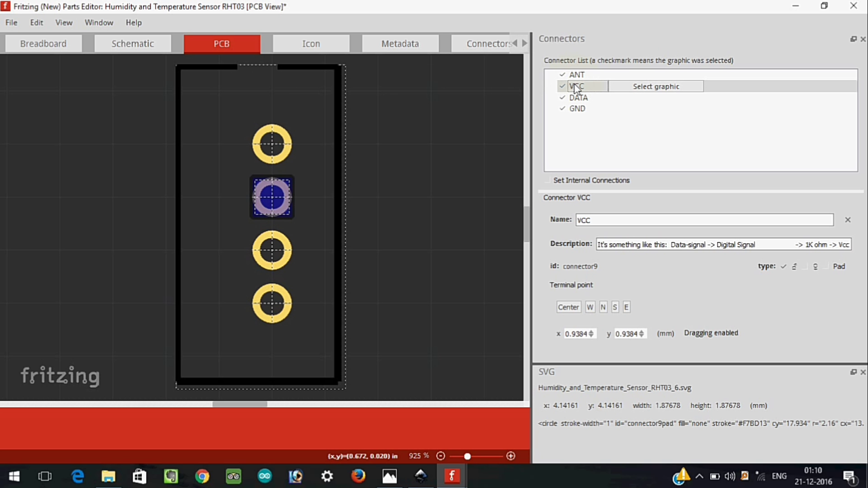This screenshot has height=488, width=868.
Task: Adjust the terminal y value spinner
Action: pos(641,333)
